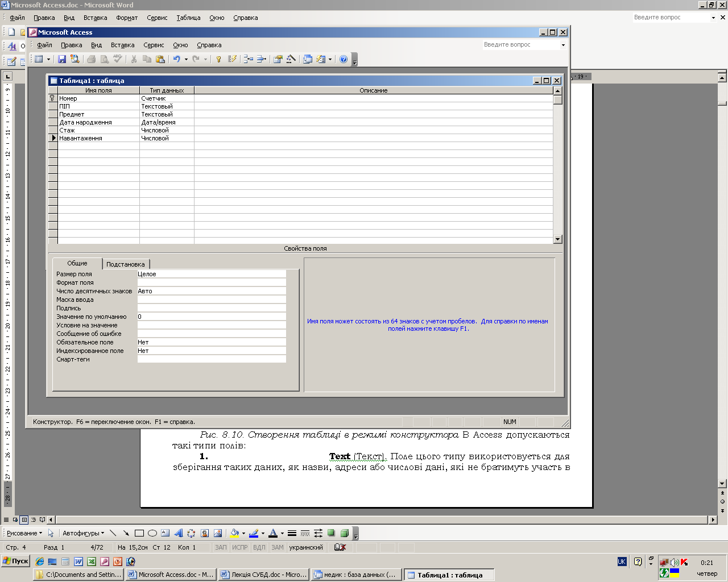The image size is (728, 582).
Task: Click the Delete Rows icon
Action: [262, 59]
